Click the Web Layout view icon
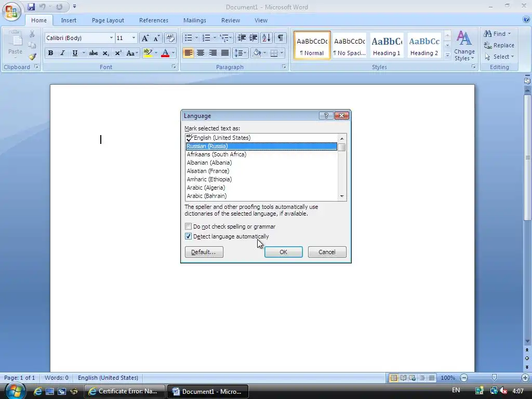This screenshot has height=399, width=532. click(413, 378)
